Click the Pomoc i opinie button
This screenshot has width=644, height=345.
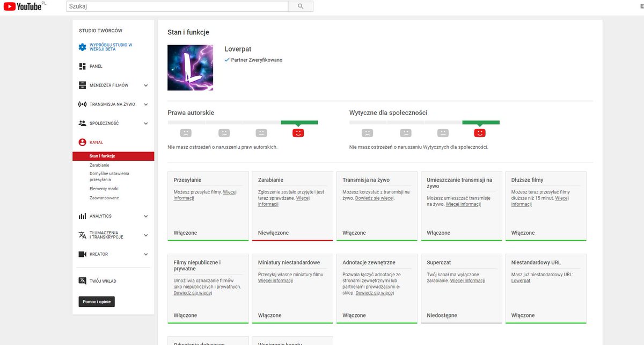97,301
